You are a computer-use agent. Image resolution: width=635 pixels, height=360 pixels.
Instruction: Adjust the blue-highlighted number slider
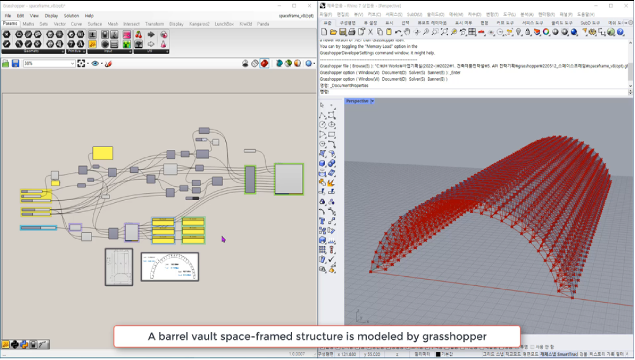click(x=38, y=228)
